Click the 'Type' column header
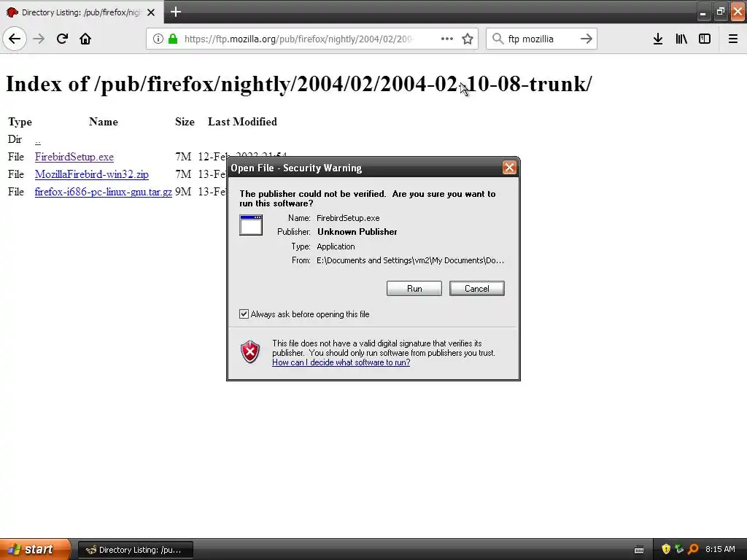 click(20, 122)
